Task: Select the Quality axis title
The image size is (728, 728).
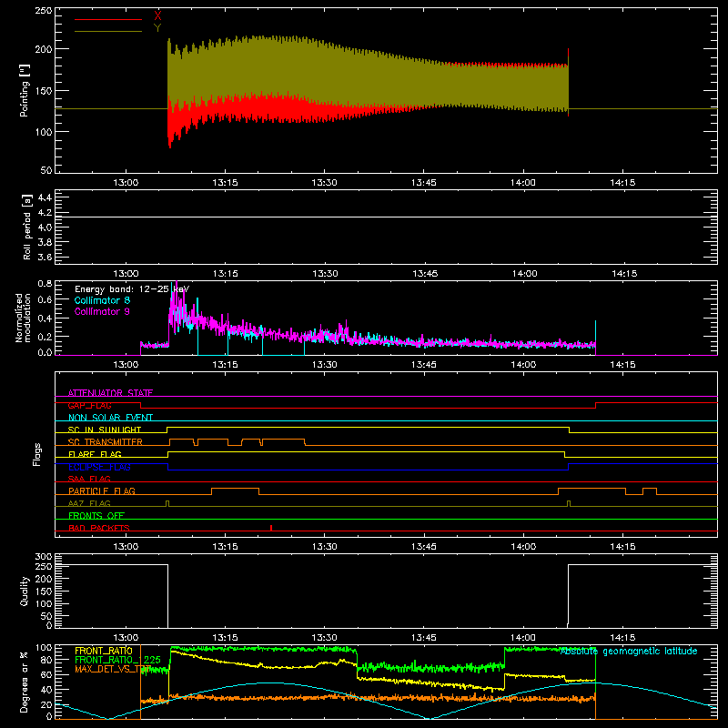Action: pos(25,591)
